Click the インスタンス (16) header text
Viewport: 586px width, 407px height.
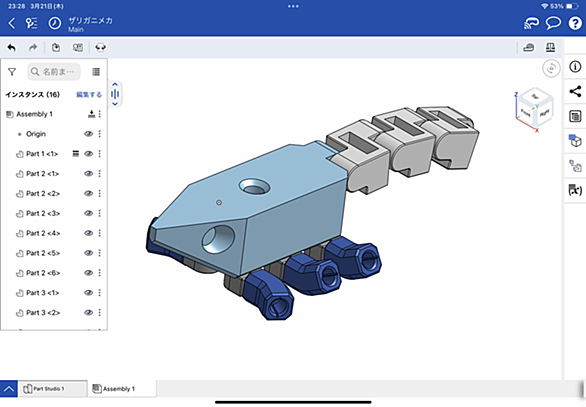click(33, 95)
